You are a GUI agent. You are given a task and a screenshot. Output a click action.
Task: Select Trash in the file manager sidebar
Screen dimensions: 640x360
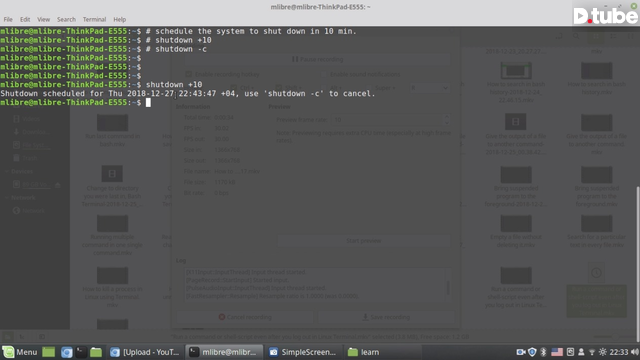pos(29,158)
